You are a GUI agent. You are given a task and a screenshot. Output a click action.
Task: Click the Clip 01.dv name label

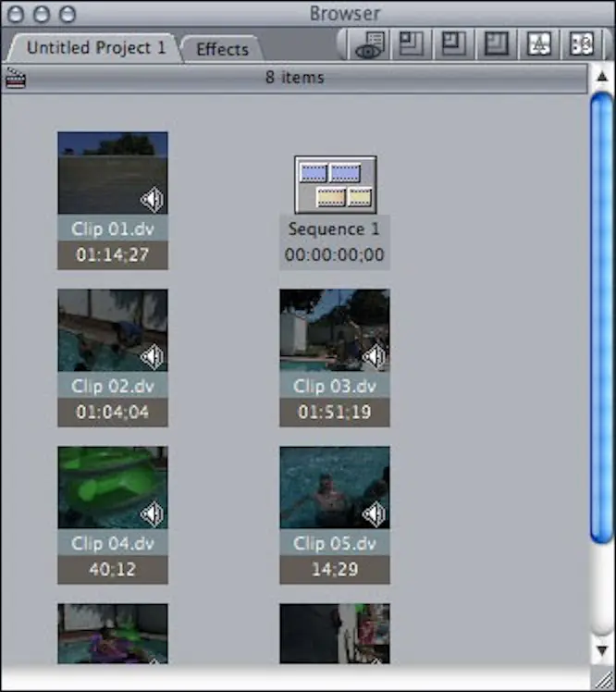click(x=113, y=229)
